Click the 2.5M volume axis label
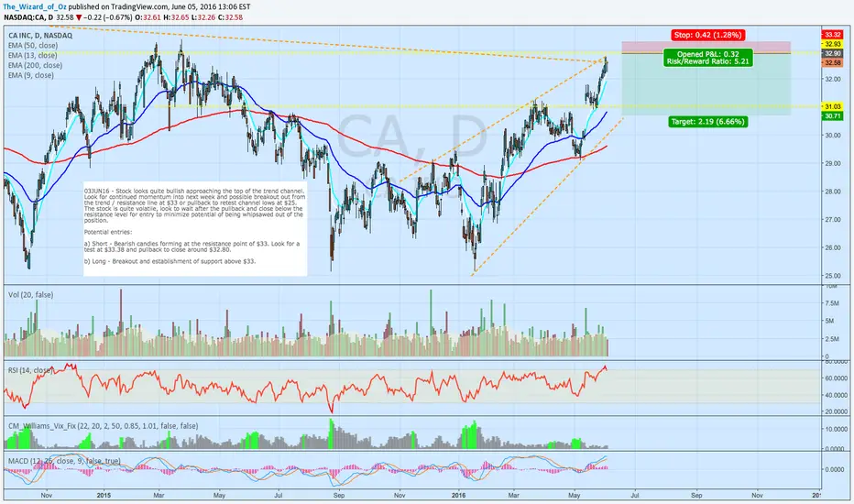This screenshot has width=854, height=504. (830, 339)
